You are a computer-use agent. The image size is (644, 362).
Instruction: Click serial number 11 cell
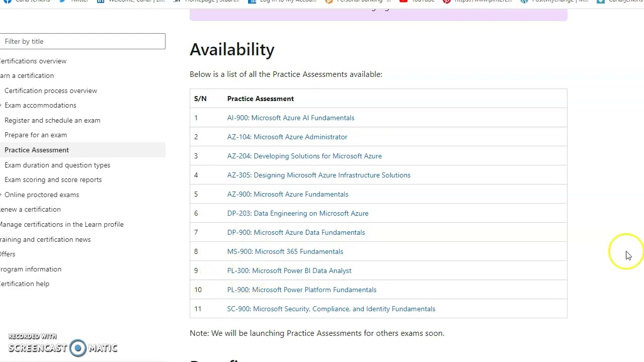pyautogui.click(x=198, y=309)
